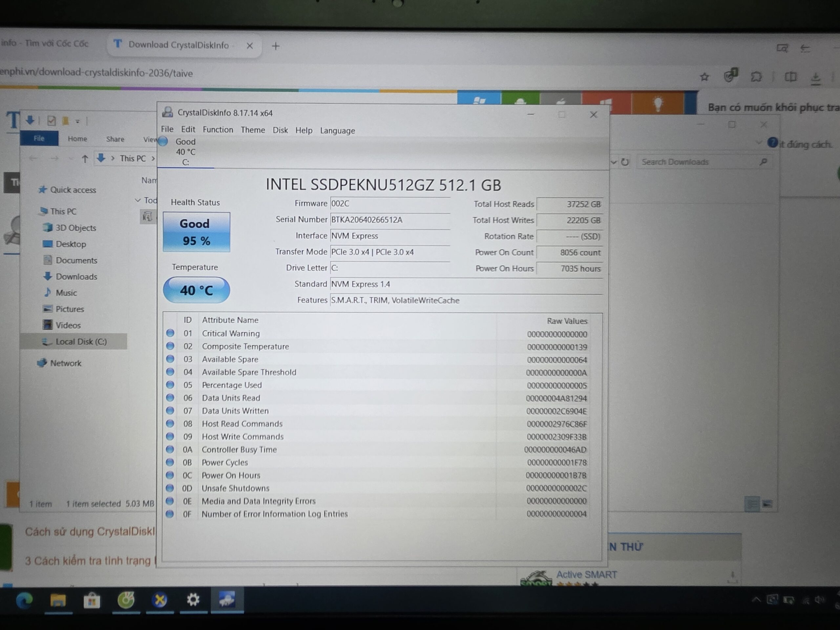Open the Disk menu
840x630 pixels.
[x=280, y=130]
